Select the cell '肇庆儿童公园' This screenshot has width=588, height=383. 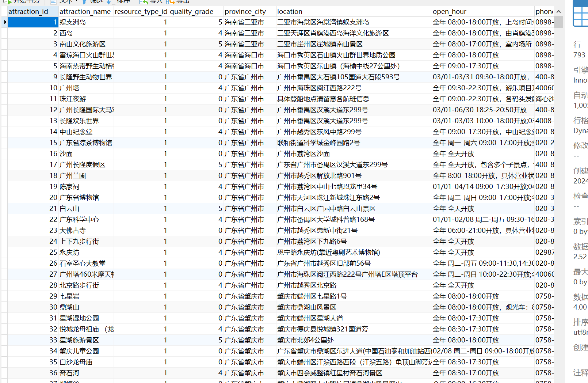tap(86, 351)
